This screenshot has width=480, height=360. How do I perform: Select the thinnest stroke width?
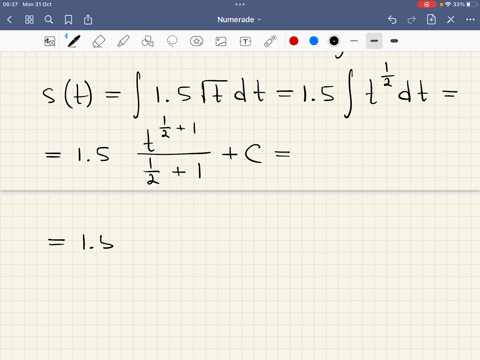(x=354, y=41)
